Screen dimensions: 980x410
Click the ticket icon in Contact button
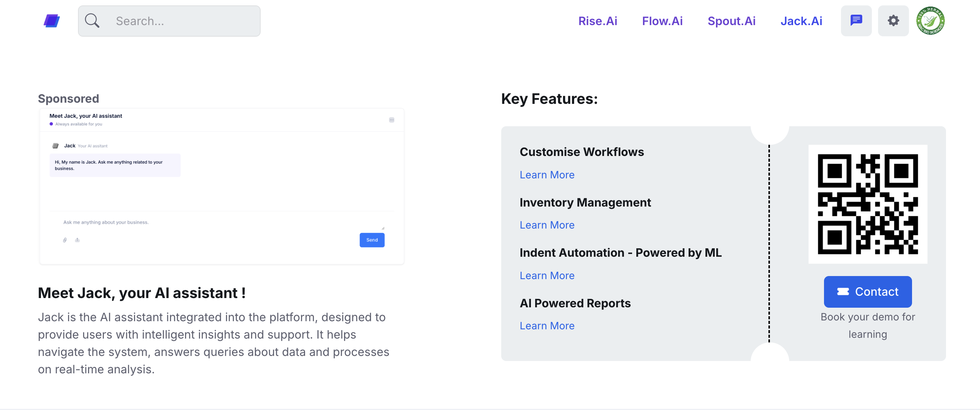(843, 292)
